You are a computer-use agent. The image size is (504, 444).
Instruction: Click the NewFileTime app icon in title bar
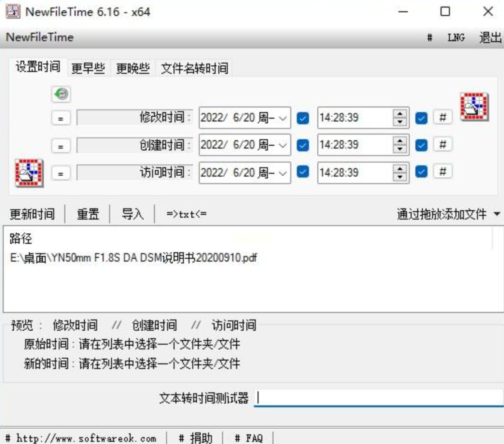click(13, 11)
